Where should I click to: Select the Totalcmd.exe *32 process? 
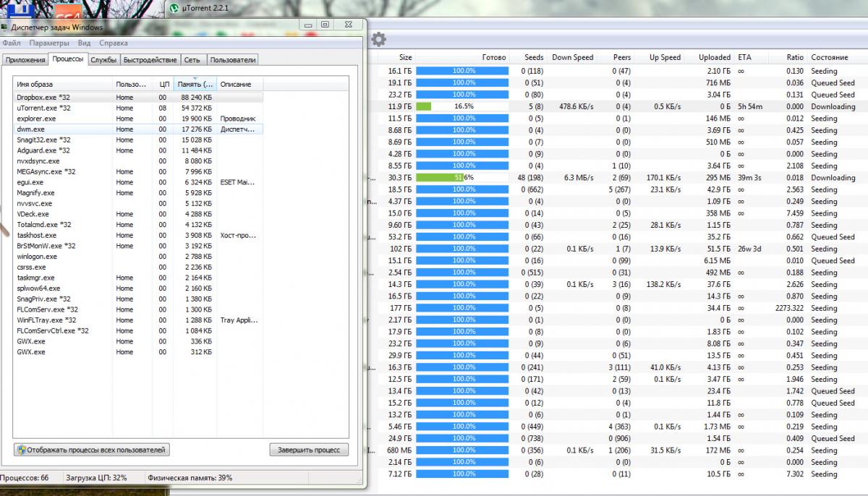pyautogui.click(x=138, y=225)
